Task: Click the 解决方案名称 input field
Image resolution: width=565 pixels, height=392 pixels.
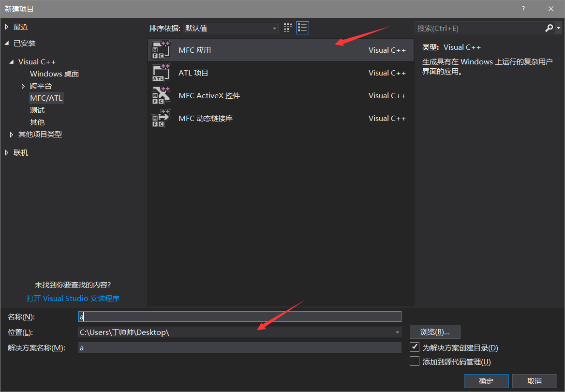Action: (239, 347)
